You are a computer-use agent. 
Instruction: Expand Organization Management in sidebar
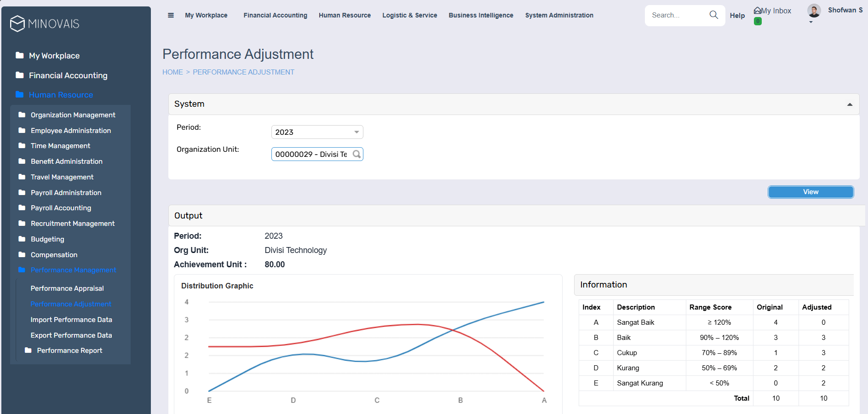(73, 115)
